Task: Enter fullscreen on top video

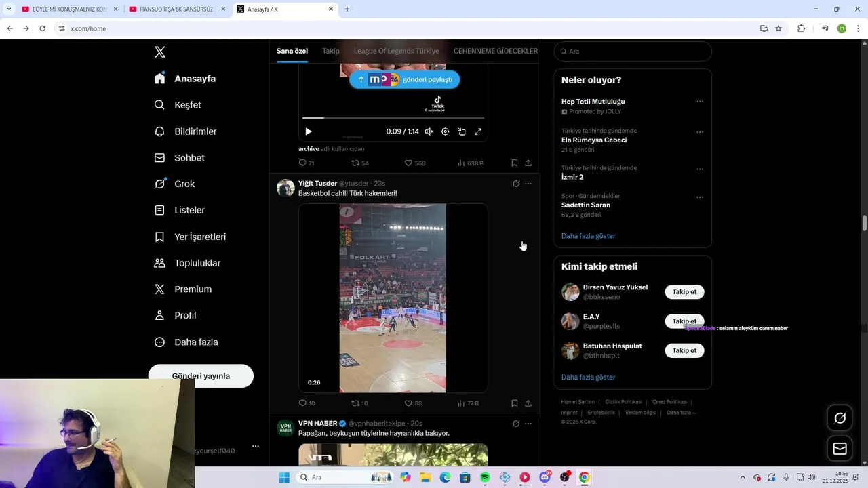Action: pos(478,131)
